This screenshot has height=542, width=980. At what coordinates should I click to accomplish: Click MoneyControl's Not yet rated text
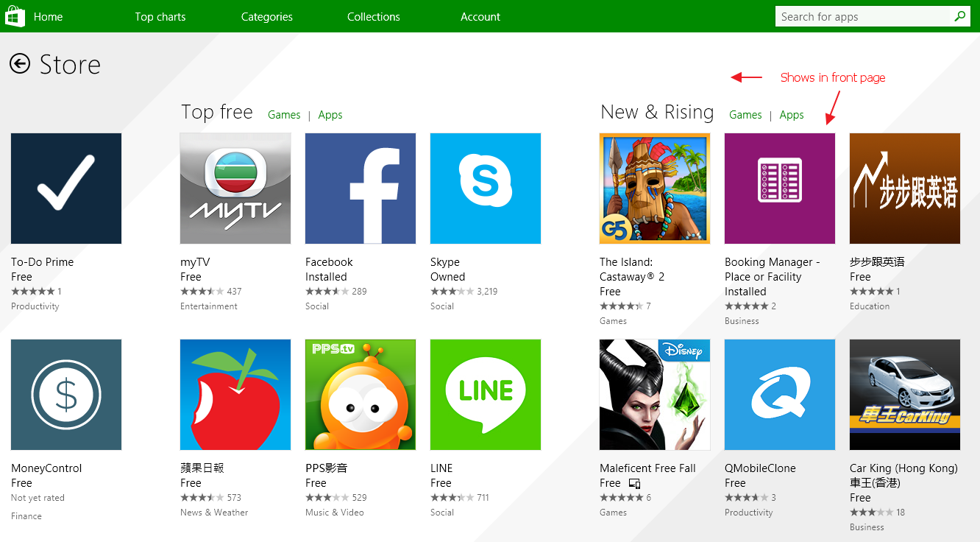[x=38, y=498]
